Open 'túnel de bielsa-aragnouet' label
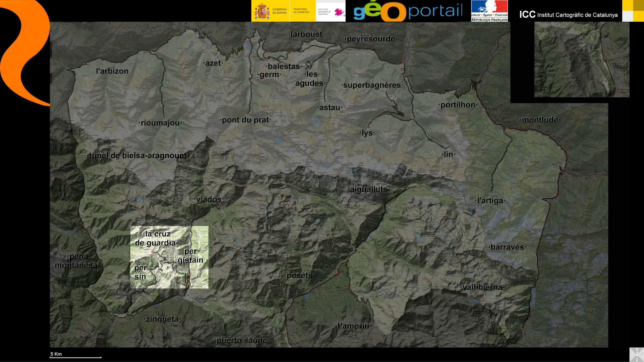The image size is (644, 362). pos(138,155)
